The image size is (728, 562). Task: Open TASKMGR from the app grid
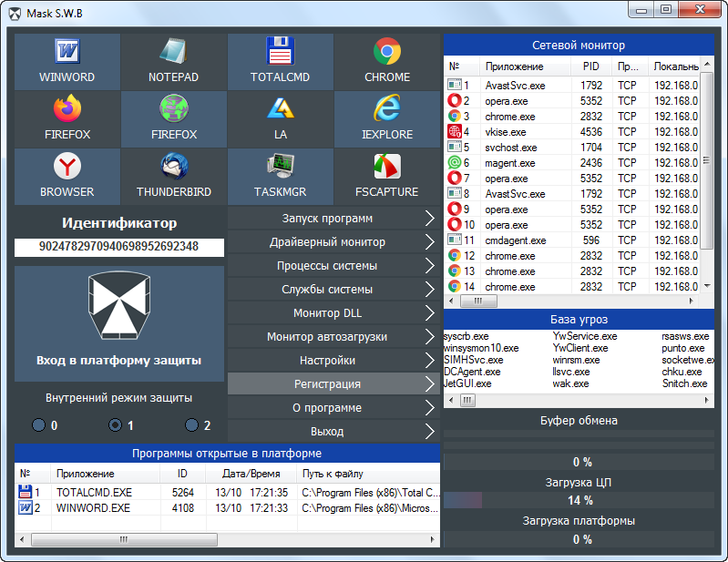point(280,176)
